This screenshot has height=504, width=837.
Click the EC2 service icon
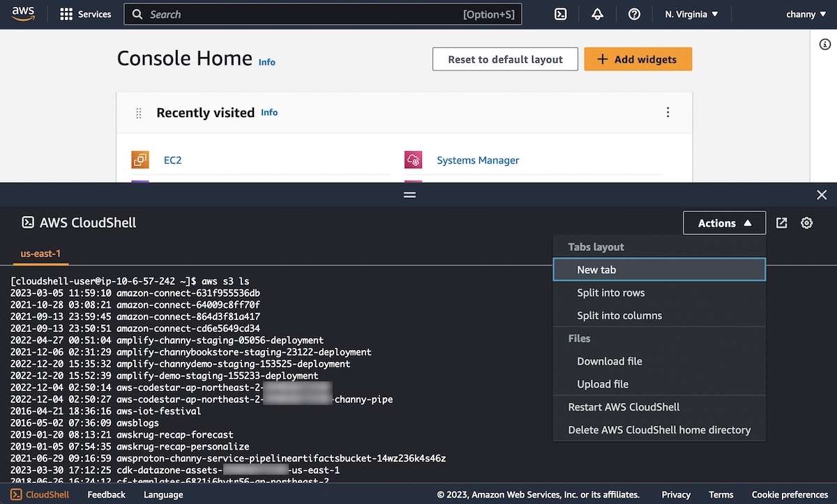(140, 160)
